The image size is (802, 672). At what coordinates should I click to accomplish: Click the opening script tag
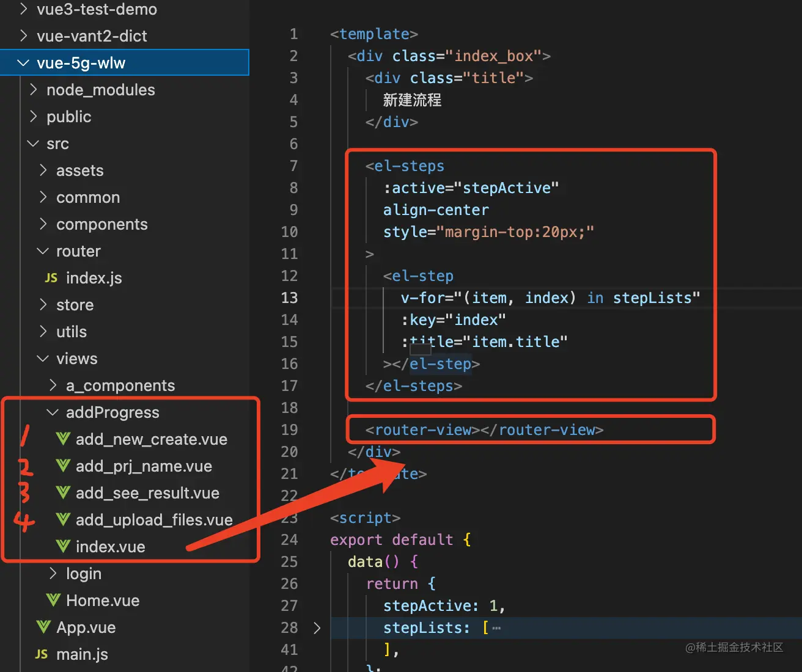click(x=365, y=517)
